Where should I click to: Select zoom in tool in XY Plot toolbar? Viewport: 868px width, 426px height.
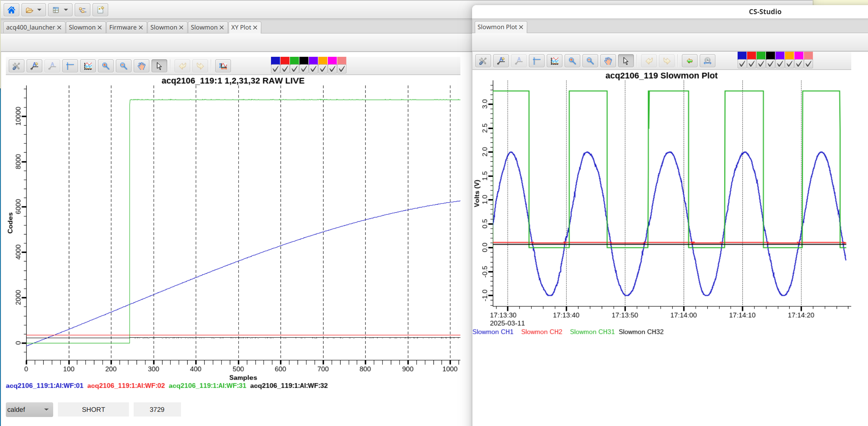[x=106, y=66]
